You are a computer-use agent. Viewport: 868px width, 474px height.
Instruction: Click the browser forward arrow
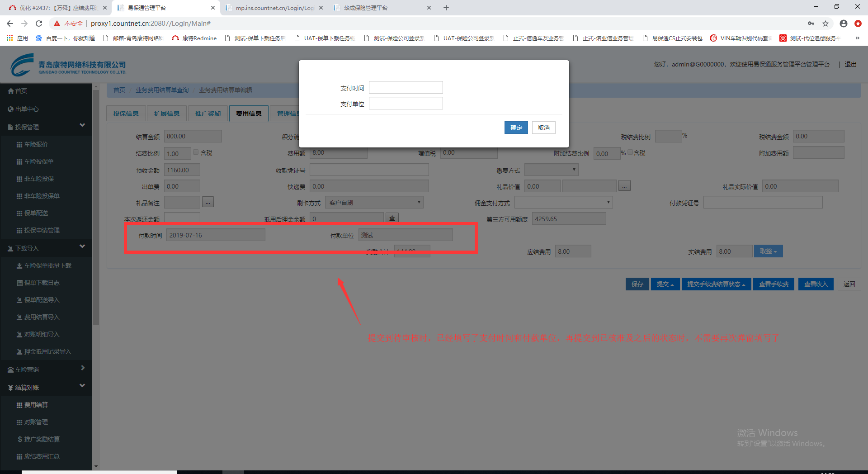click(x=24, y=24)
